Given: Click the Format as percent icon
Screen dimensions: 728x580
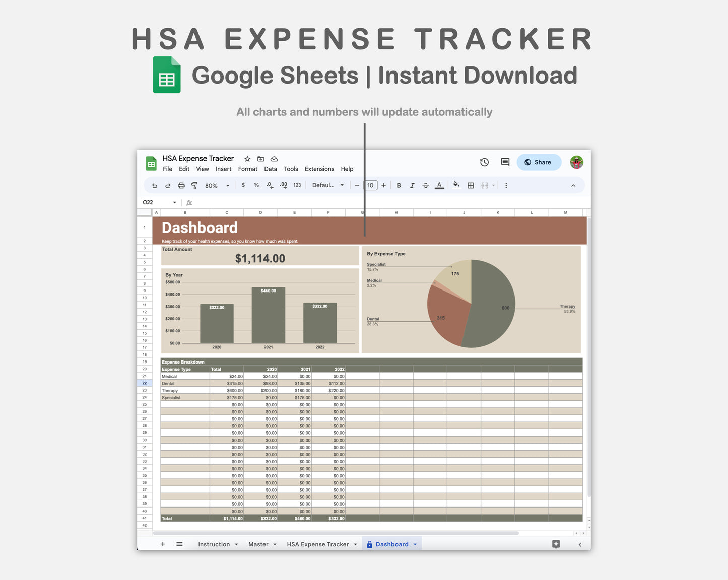Looking at the screenshot, I should (x=256, y=185).
